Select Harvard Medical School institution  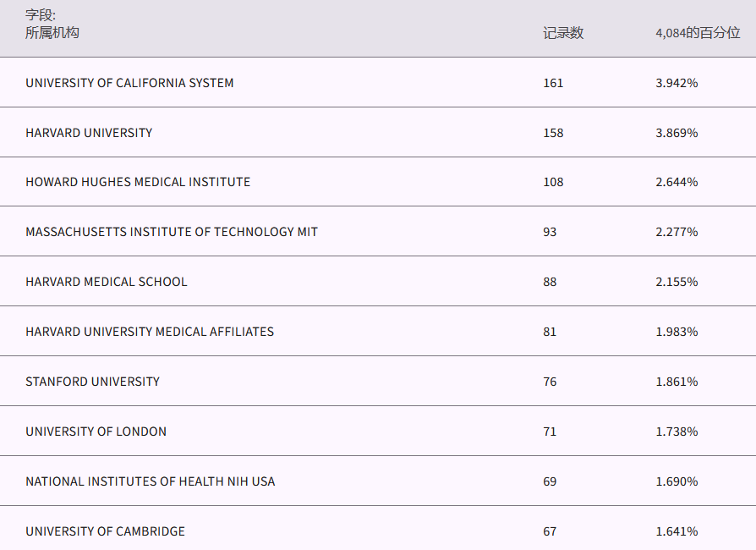click(x=107, y=282)
